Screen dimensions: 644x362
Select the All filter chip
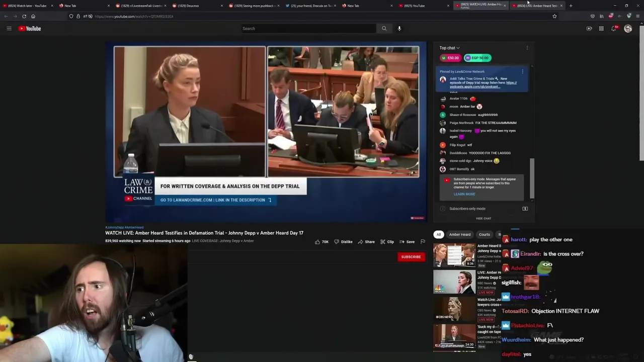pos(439,234)
